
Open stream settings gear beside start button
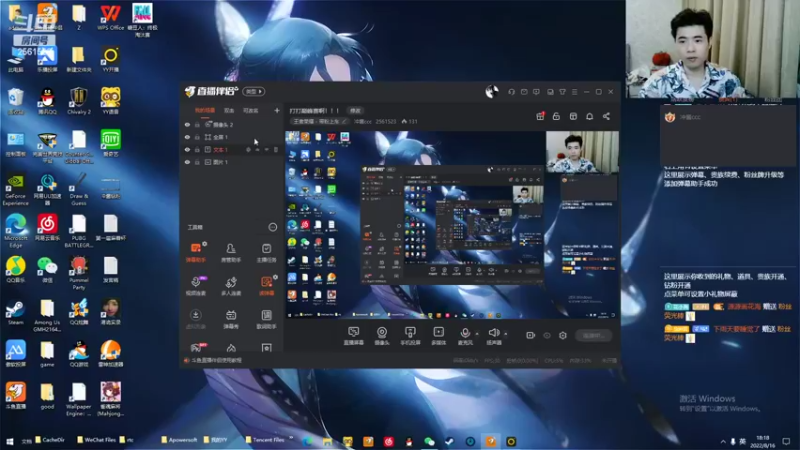(563, 335)
